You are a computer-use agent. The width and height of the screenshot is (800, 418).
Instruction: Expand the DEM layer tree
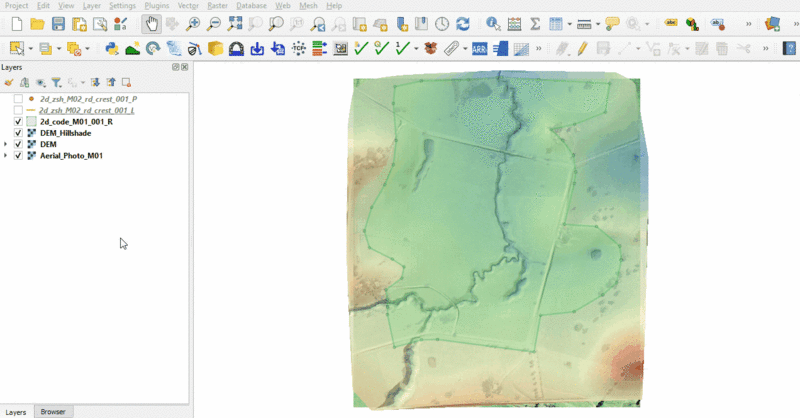point(6,144)
